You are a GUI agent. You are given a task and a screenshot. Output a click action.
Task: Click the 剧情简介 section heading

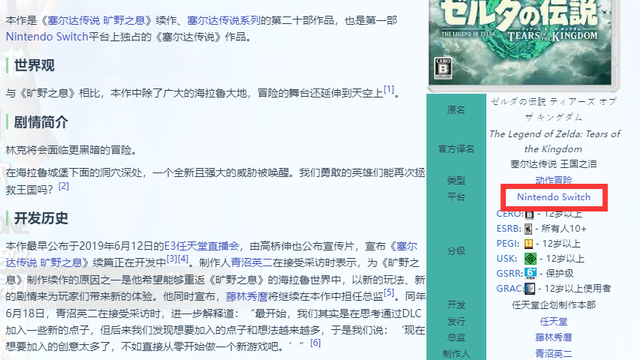point(41,122)
